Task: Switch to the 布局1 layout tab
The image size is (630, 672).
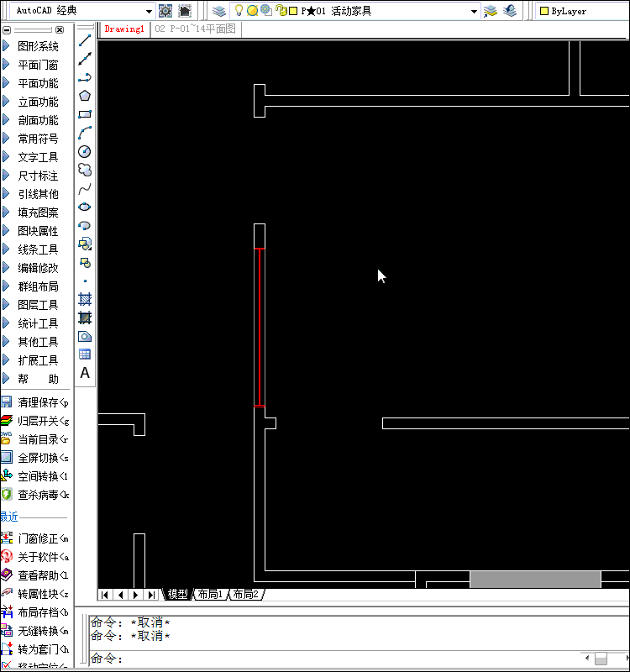Action: pyautogui.click(x=210, y=594)
